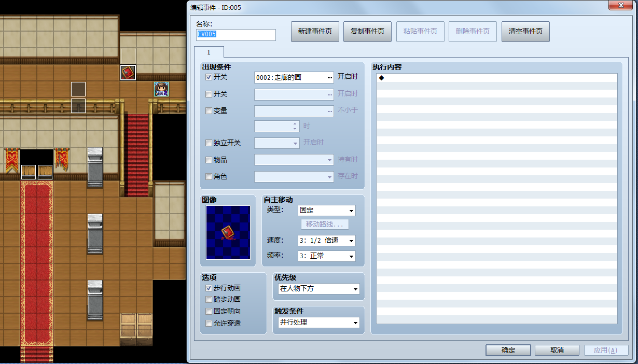Click the 粘贴事件页 button

(x=420, y=31)
